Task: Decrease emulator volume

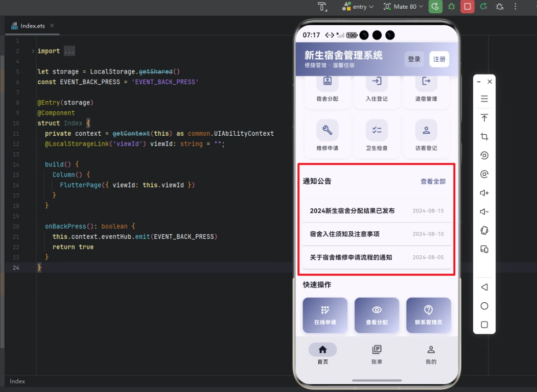Action: click(484, 212)
